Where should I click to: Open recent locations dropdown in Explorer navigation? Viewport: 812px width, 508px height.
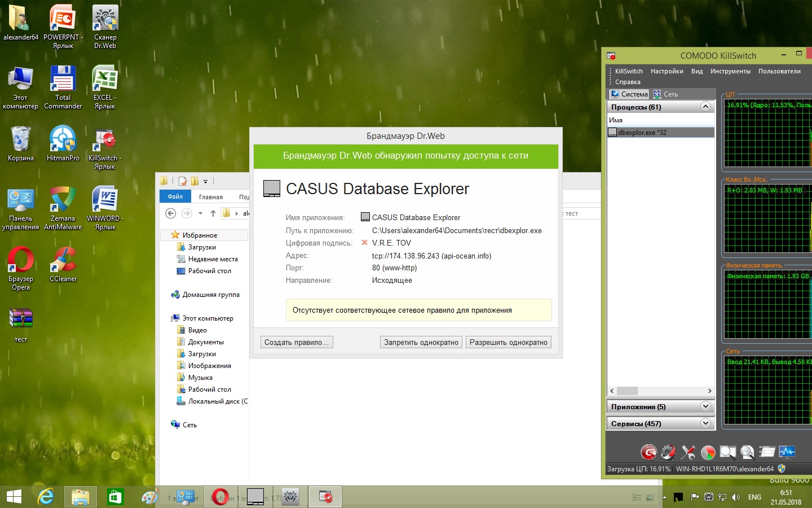(x=200, y=213)
